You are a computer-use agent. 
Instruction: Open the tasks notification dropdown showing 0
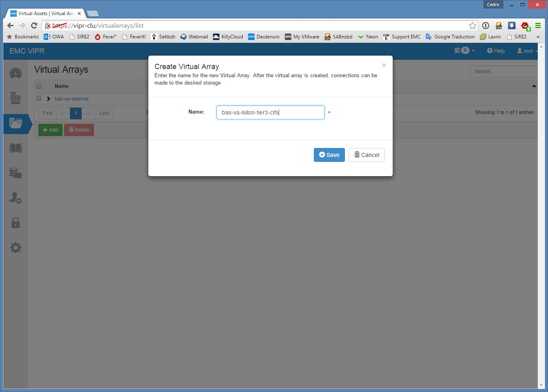pyautogui.click(x=465, y=51)
